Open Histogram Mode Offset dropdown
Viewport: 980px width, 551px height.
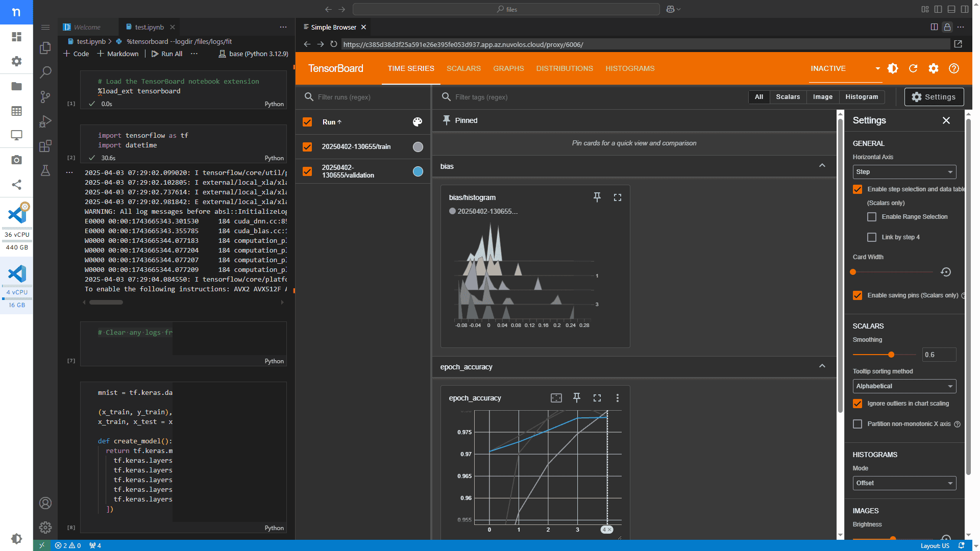pyautogui.click(x=904, y=483)
